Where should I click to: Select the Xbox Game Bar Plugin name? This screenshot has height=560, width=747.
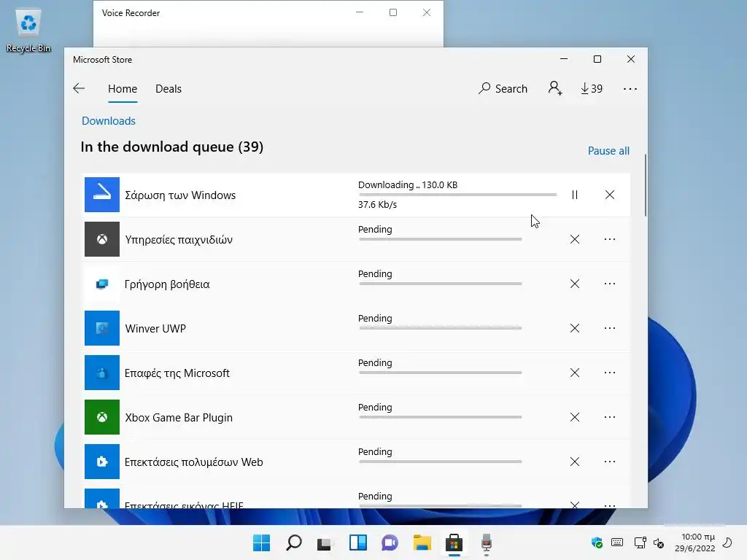(179, 418)
